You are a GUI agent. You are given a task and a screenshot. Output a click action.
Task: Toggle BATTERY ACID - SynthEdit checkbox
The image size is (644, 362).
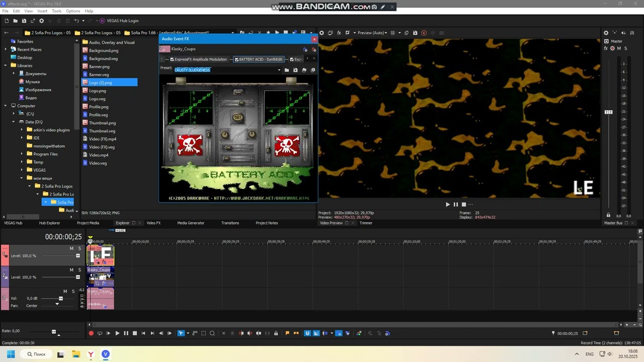click(236, 59)
